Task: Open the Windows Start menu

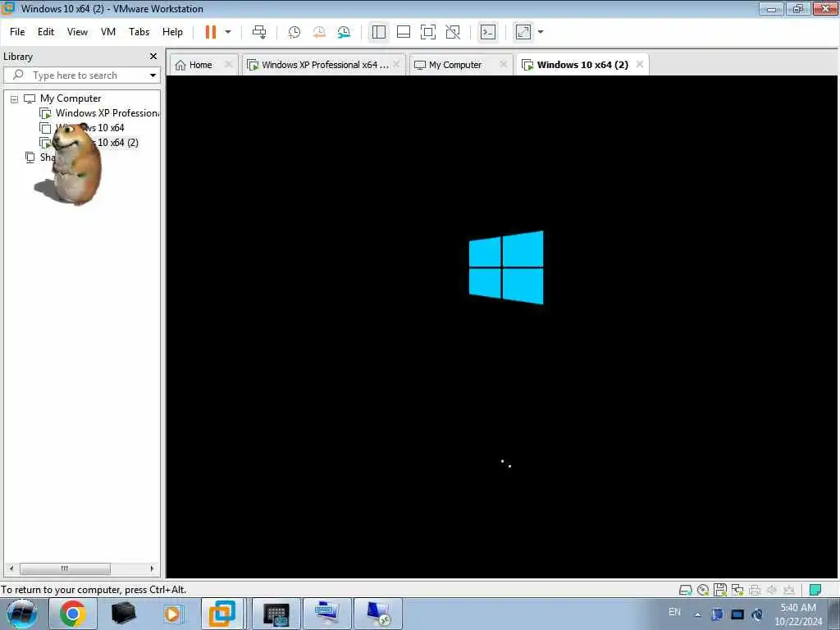Action: [x=22, y=614]
